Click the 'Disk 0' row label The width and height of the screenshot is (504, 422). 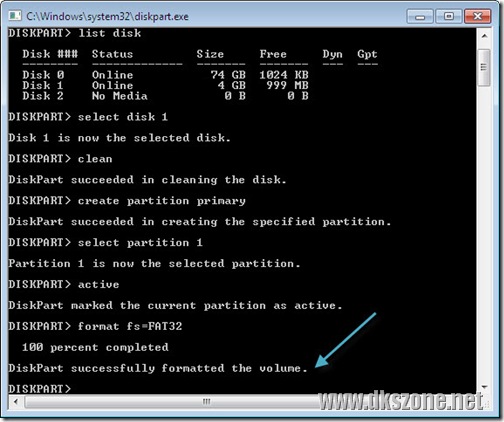coord(43,75)
